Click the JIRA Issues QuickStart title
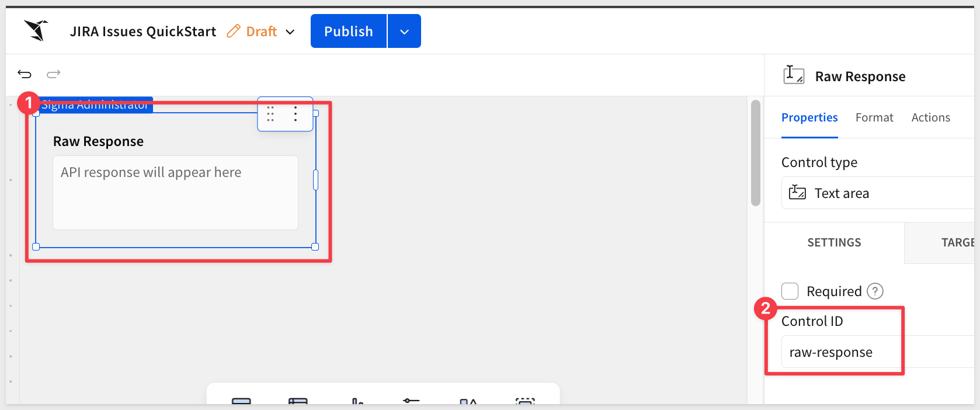This screenshot has height=410, width=980. point(143,32)
